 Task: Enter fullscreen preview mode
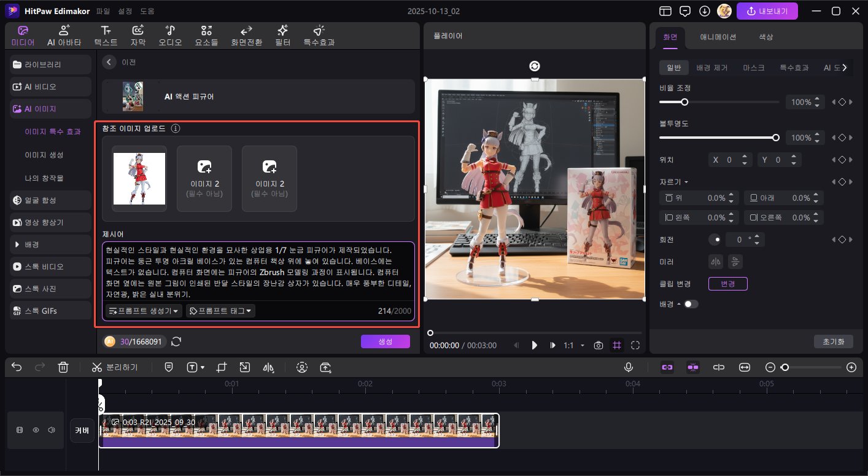pos(635,345)
